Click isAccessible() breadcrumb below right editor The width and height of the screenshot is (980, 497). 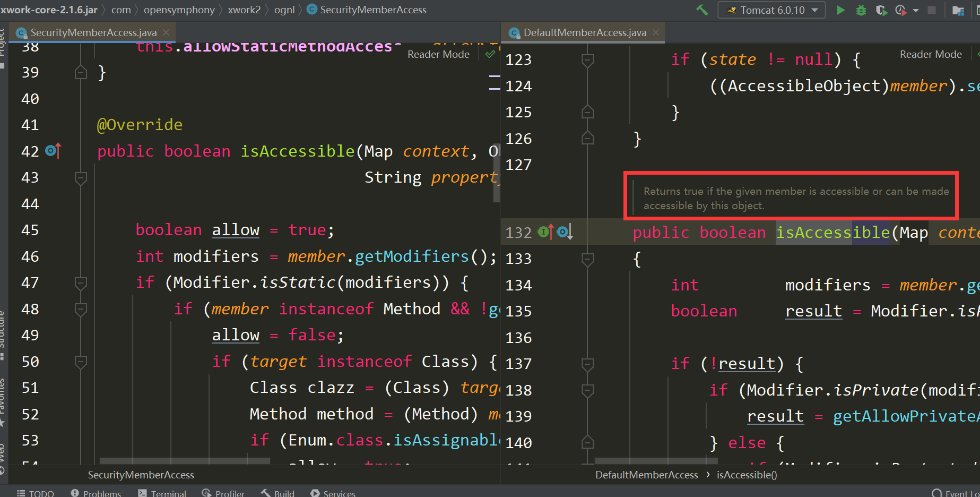[x=747, y=475]
